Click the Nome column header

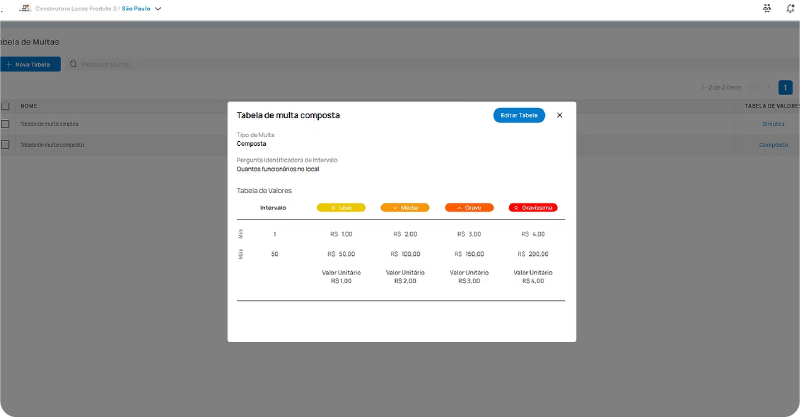(29, 105)
